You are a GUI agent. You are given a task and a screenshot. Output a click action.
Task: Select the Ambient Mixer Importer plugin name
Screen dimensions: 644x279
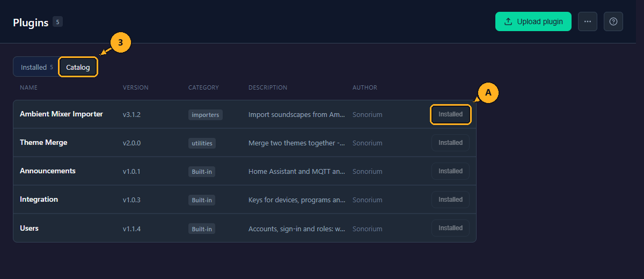pos(61,114)
